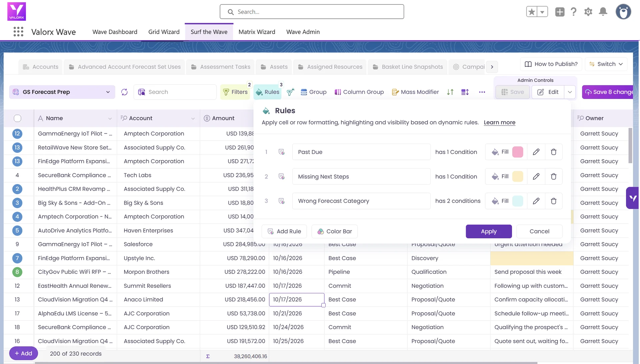Delete the Missing Next Steps rule

point(554,177)
